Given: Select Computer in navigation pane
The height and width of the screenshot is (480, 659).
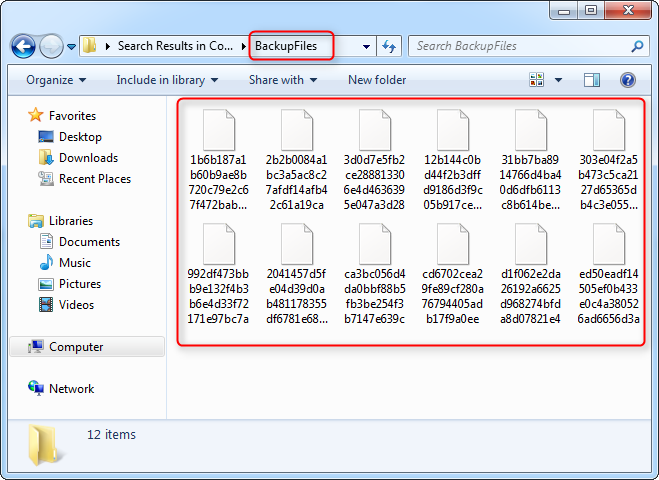Looking at the screenshot, I should 76,347.
